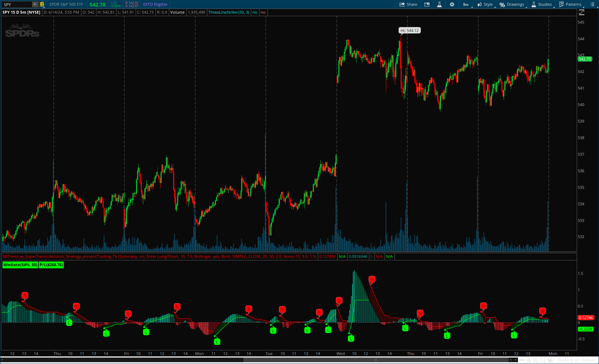599x364 pixels.
Task: Click the yellow link number 2 badge
Action: click(42, 4)
